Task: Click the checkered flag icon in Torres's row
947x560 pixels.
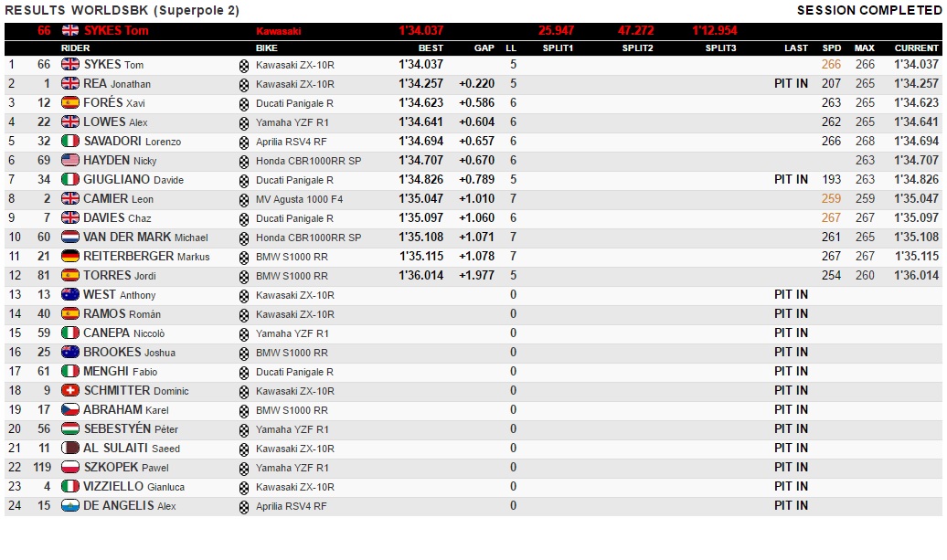Action: click(x=243, y=276)
